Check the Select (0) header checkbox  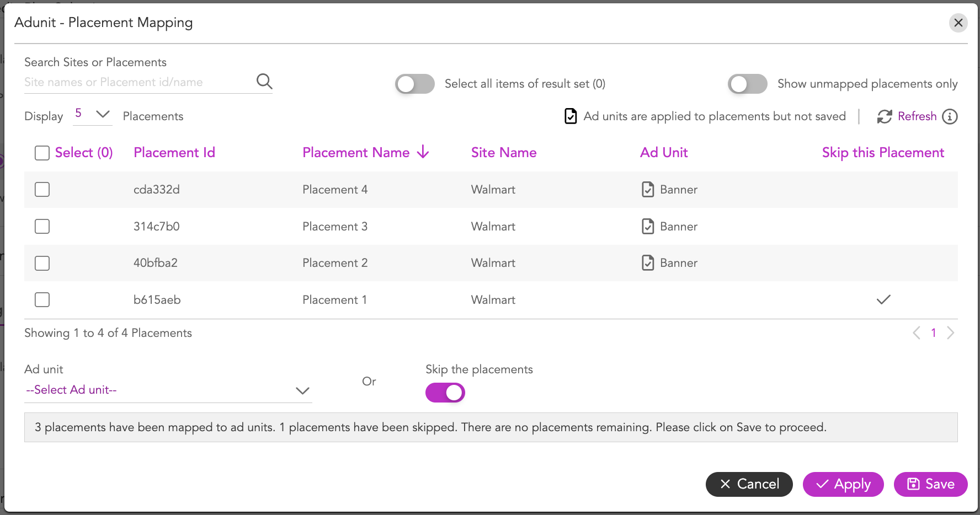tap(42, 153)
